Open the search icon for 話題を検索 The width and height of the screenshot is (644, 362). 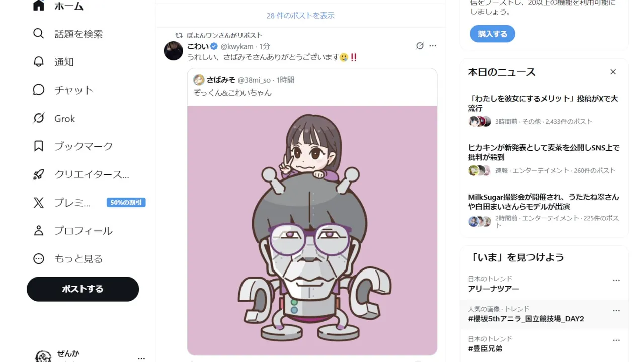39,34
